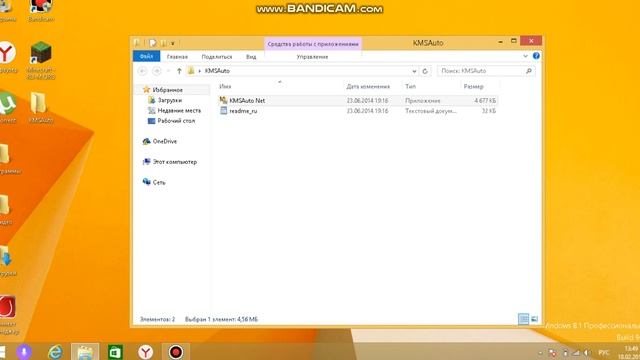Show hidden tray icons with the arrow
Image resolution: width=640 pixels, height=360 pixels.
pos(540,353)
